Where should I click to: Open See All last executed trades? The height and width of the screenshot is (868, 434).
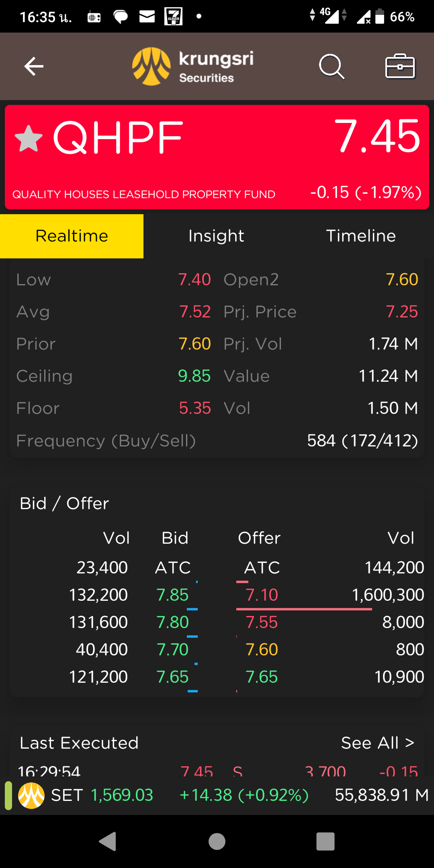[x=377, y=743]
